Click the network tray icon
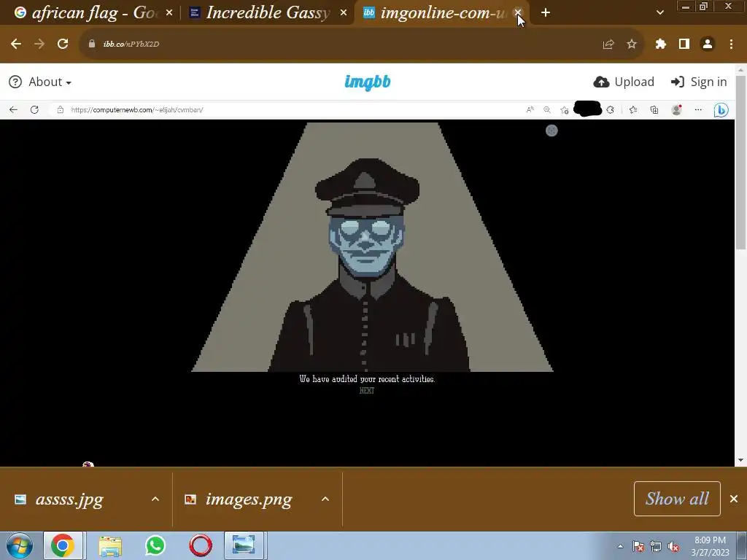747x560 pixels. [x=656, y=547]
